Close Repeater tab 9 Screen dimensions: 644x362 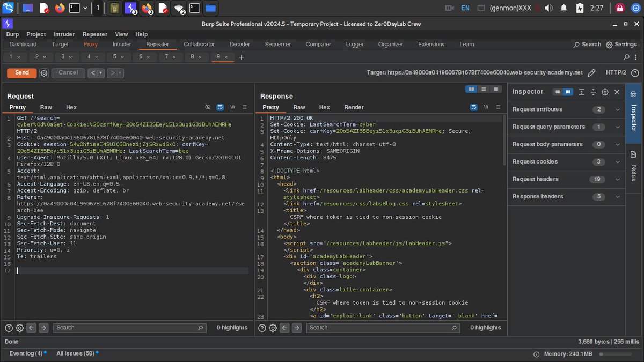(225, 57)
